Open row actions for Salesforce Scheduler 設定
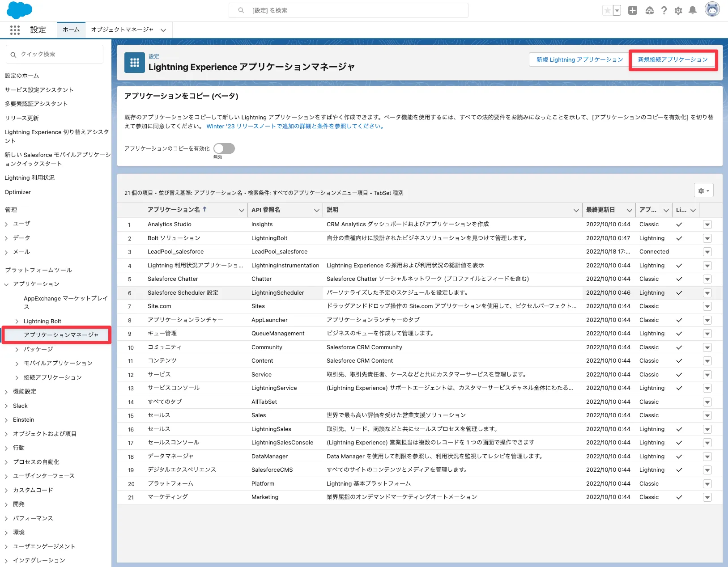 point(707,293)
